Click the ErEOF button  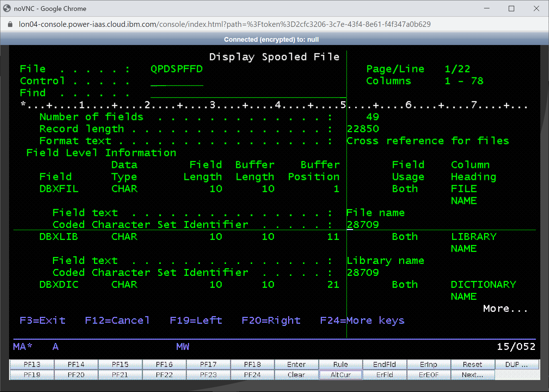click(x=429, y=375)
